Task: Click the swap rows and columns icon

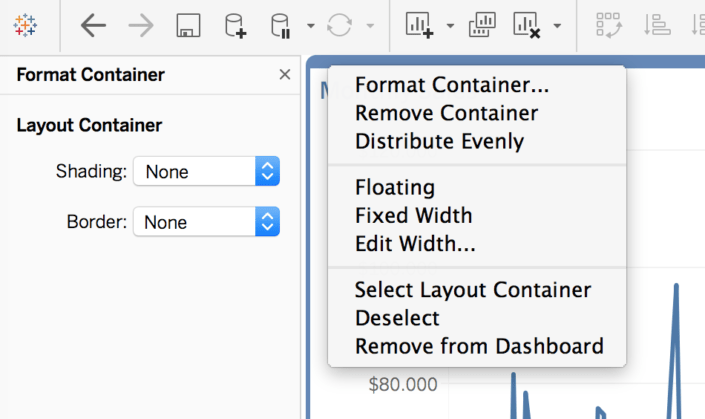Action: pyautogui.click(x=607, y=26)
